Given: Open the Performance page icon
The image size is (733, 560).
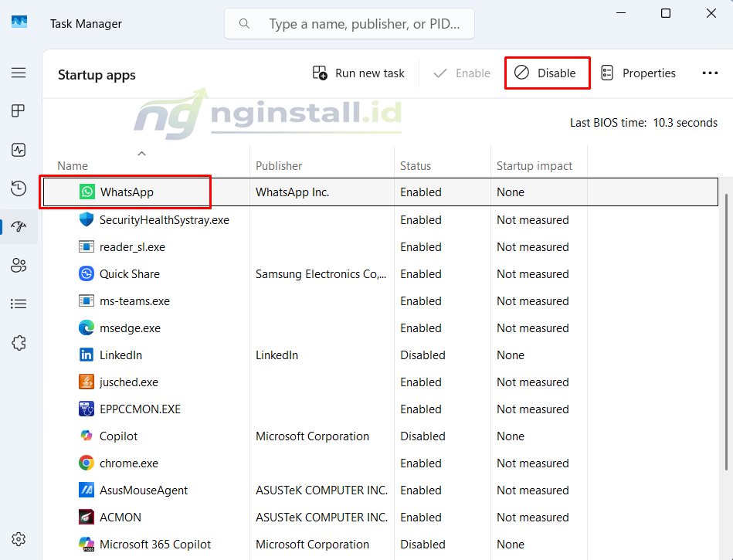Looking at the screenshot, I should (x=19, y=150).
